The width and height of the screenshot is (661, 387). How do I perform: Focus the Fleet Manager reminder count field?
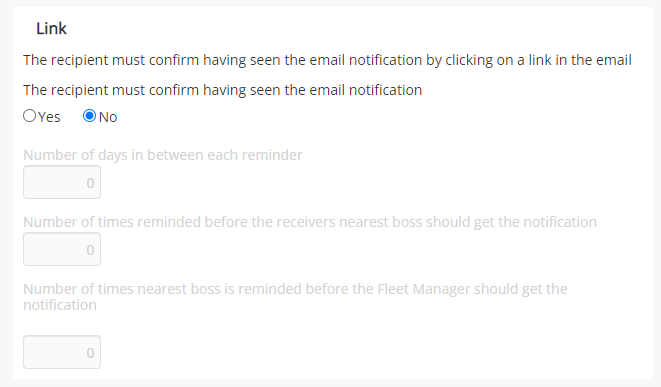[x=62, y=352]
